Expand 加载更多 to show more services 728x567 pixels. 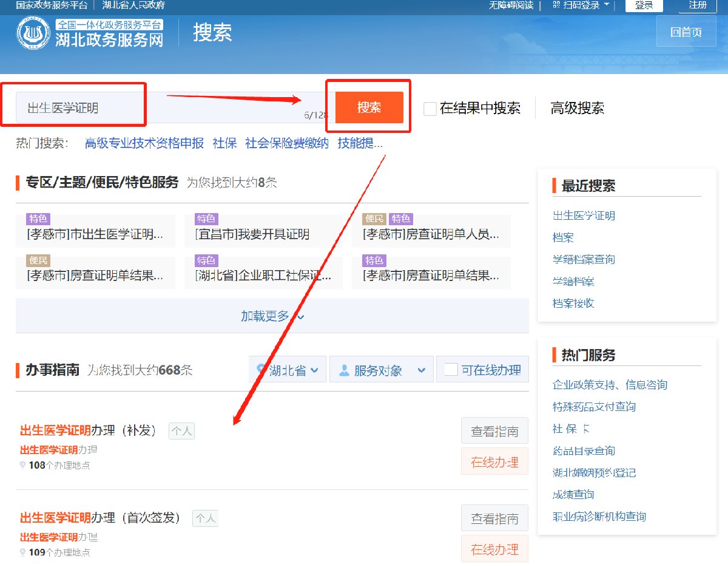[272, 316]
